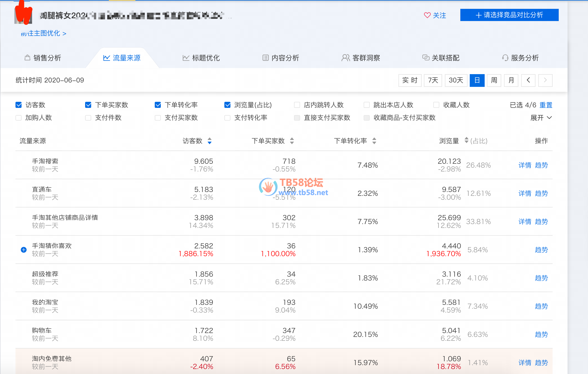The image size is (588, 374).
Task: Select 月 monthly view
Action: click(511, 80)
